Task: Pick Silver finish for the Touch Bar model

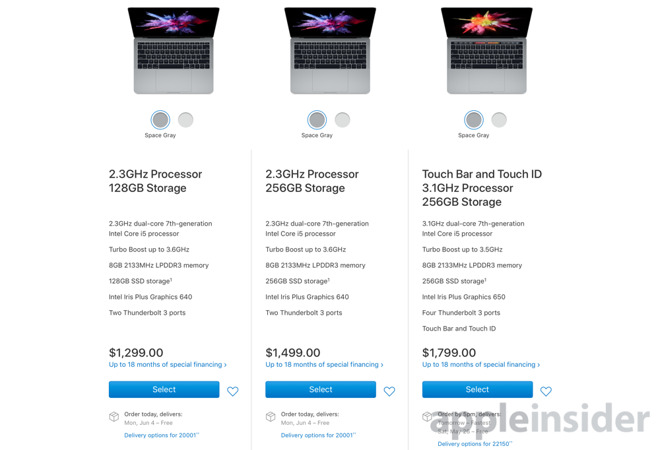Action: tap(499, 120)
